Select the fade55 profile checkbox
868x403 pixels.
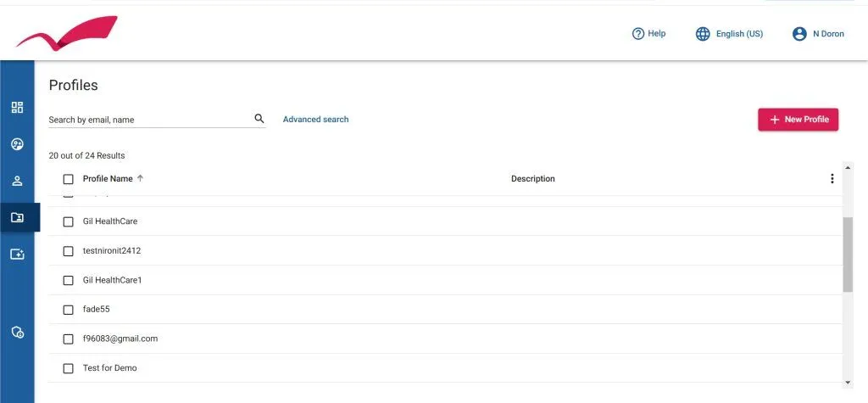click(x=69, y=310)
